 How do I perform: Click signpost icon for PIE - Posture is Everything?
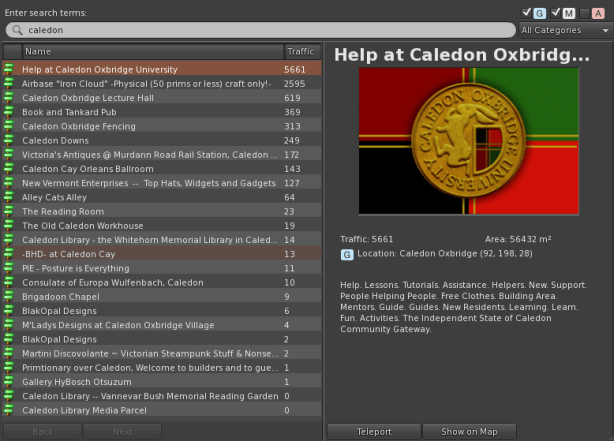click(x=9, y=268)
